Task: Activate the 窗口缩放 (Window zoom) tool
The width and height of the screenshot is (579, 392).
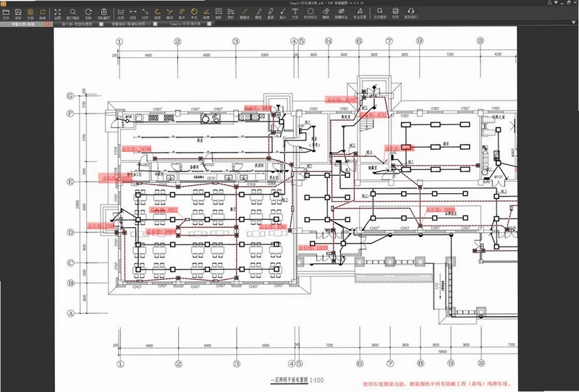Action: (73, 14)
